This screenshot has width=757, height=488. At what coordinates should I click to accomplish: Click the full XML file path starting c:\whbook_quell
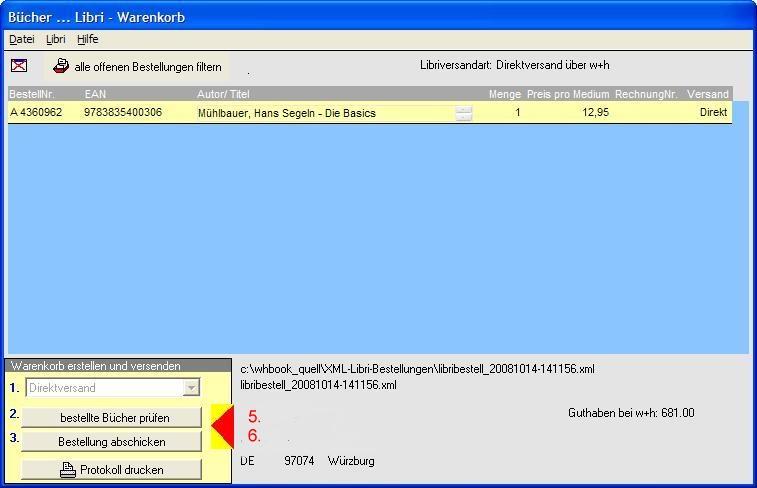418,369
